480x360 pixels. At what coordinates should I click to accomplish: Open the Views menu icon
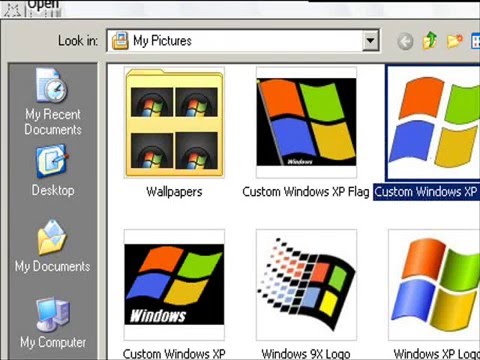[x=475, y=41]
